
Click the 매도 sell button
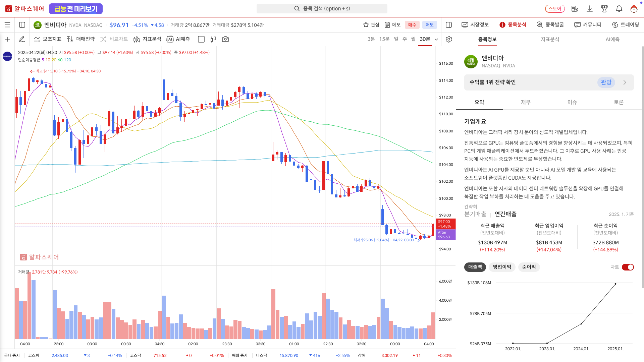click(430, 25)
